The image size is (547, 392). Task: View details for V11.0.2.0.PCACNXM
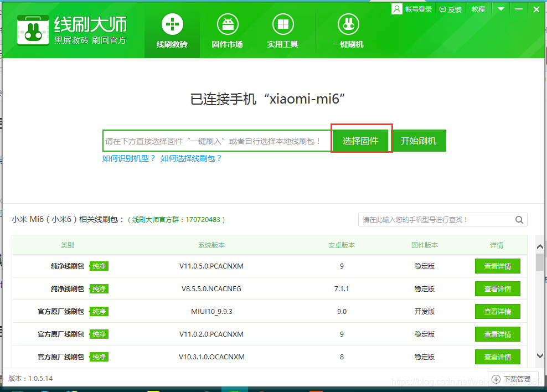point(498,334)
